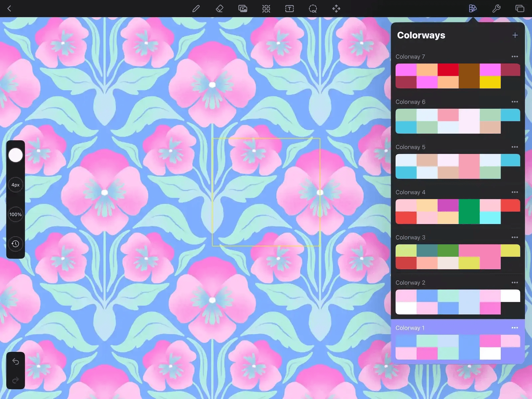Click the Colorways panel title

(421, 35)
